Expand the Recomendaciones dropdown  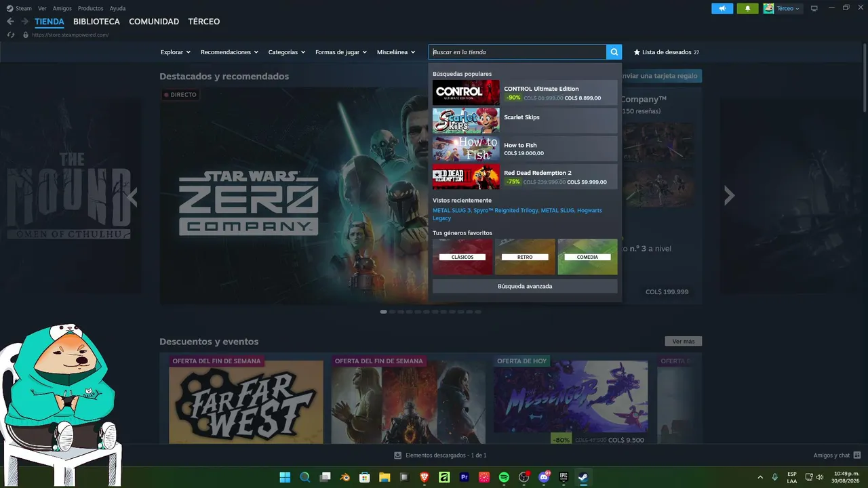click(229, 52)
